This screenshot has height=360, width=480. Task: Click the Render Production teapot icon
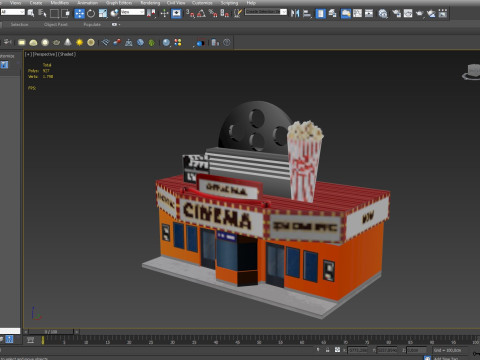pyautogui.click(x=419, y=13)
